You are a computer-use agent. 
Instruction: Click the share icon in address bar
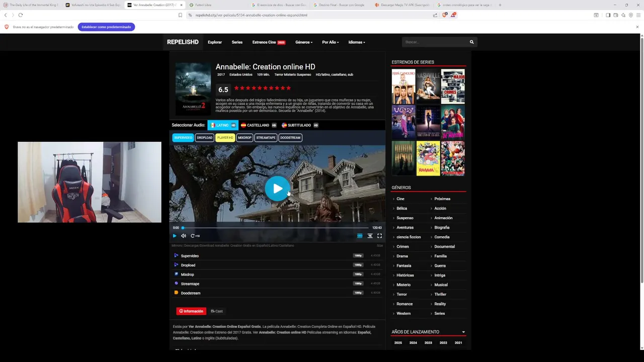[435, 15]
